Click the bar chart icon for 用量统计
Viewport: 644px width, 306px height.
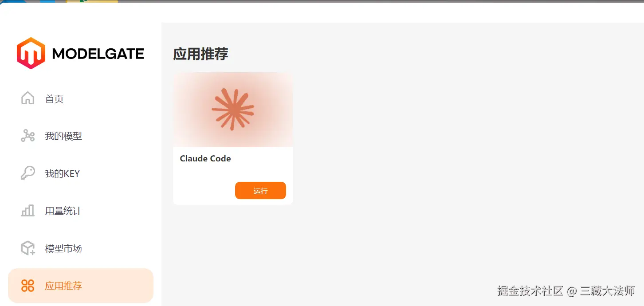coord(27,211)
